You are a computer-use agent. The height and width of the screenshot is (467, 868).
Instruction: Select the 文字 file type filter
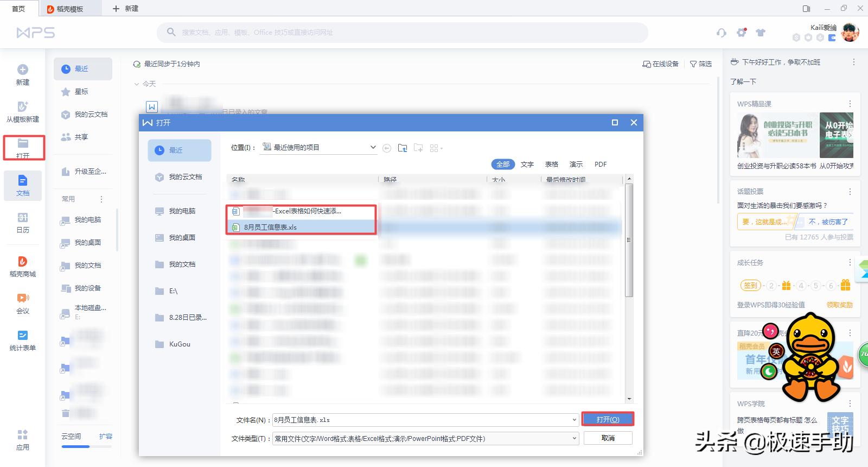click(527, 165)
